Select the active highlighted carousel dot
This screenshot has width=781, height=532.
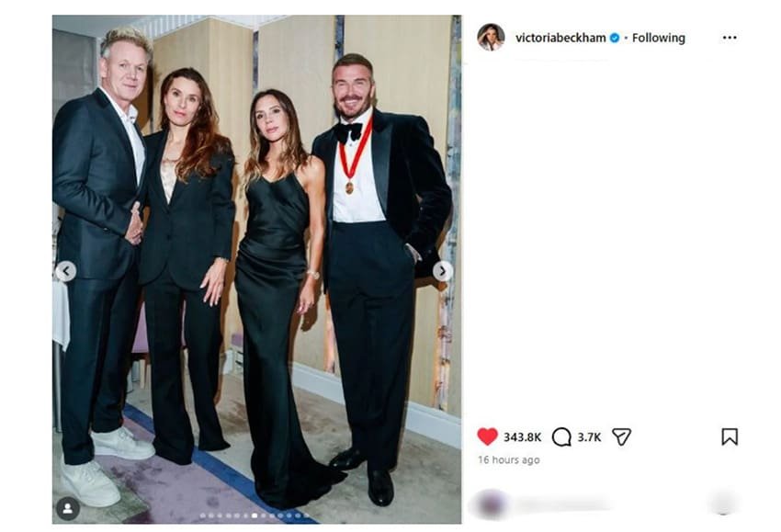coord(255,515)
